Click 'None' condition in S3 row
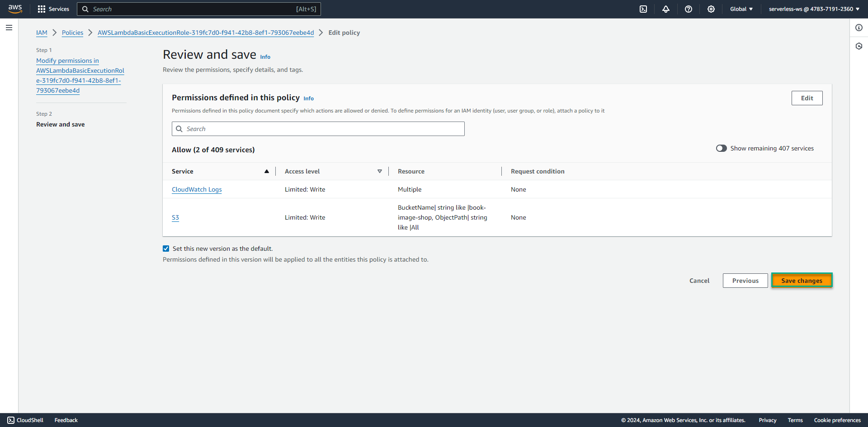Image resolution: width=868 pixels, height=427 pixels. [519, 217]
